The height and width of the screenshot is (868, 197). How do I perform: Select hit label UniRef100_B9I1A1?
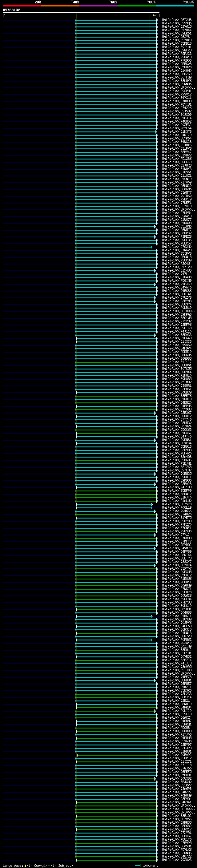pos(176,47)
